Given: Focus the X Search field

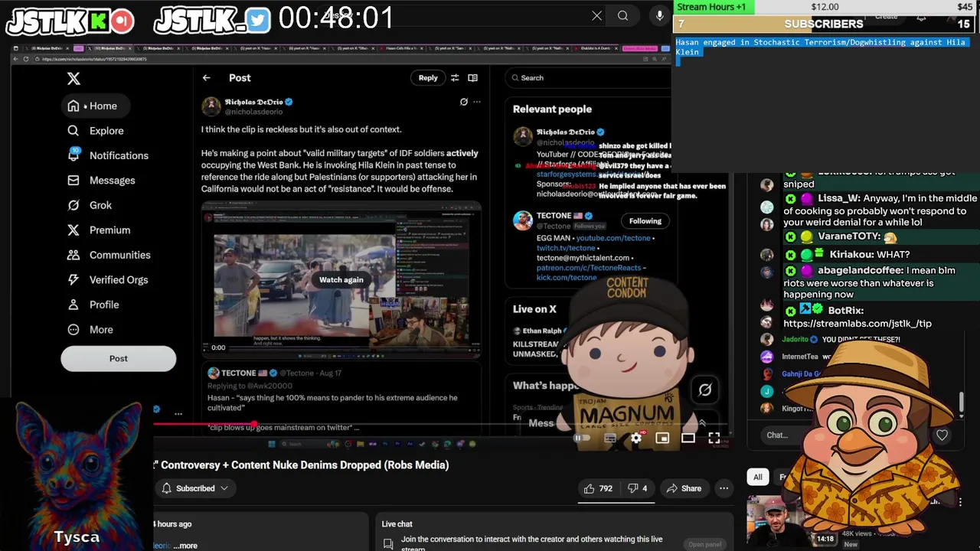Looking at the screenshot, I should click(587, 77).
